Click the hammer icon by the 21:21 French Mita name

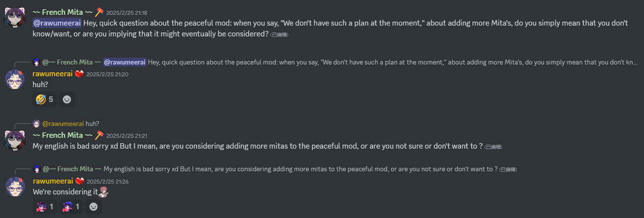(x=99, y=135)
